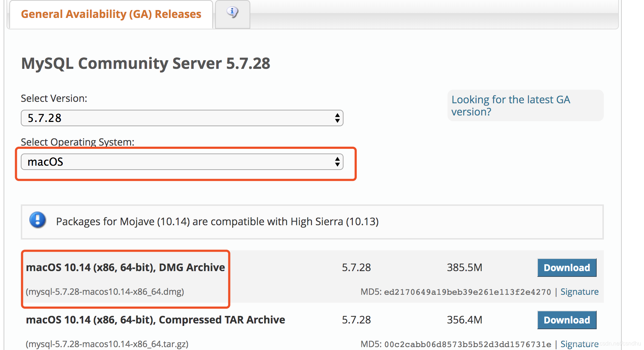Follow the Looking for the latest GA version link

coord(511,106)
